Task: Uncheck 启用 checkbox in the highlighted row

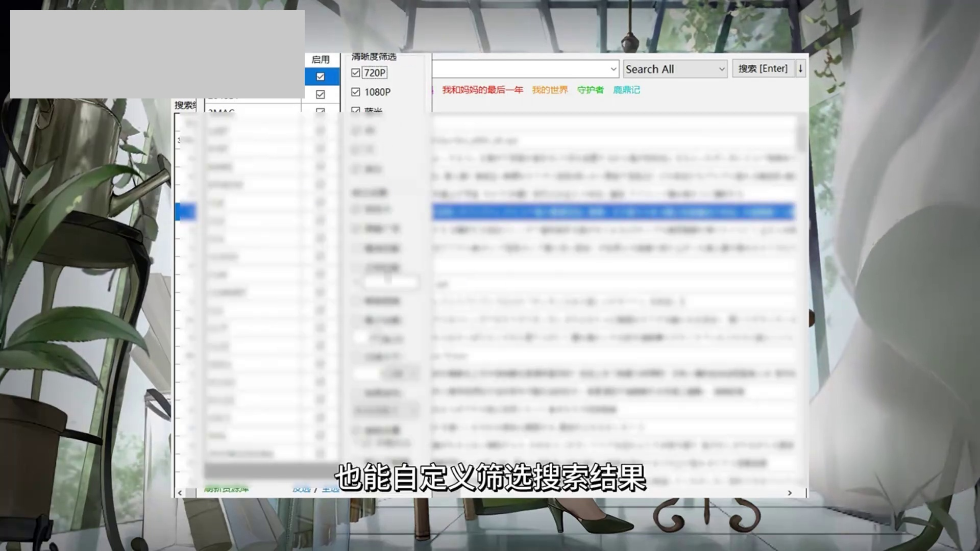Action: point(321,77)
